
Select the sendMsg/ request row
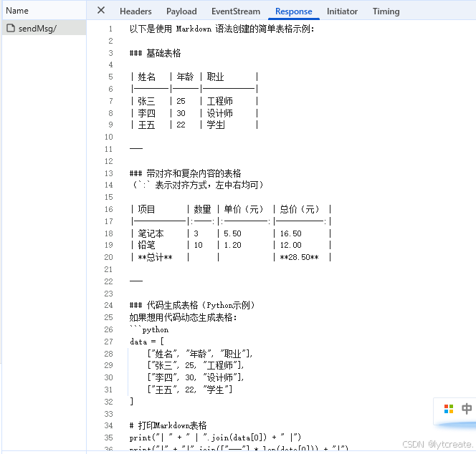pyautogui.click(x=44, y=28)
